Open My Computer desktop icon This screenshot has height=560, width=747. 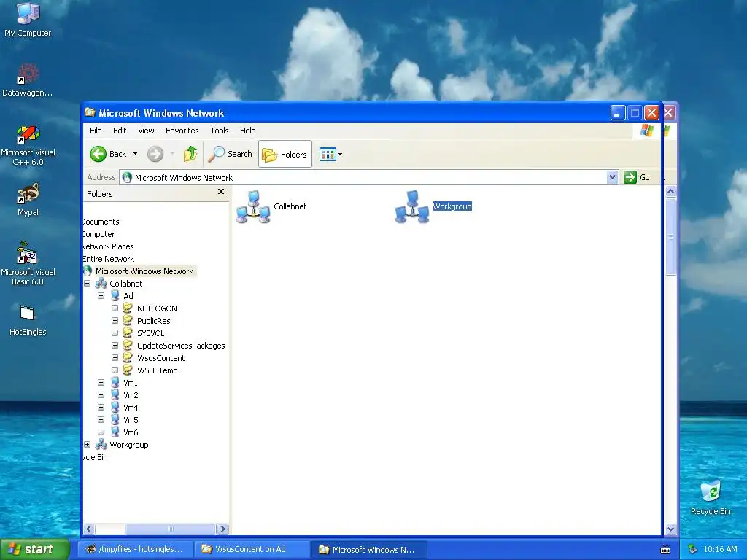[28, 19]
